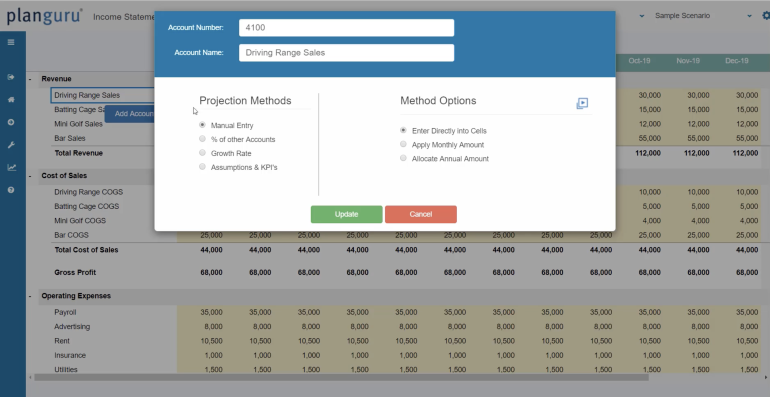Select the Mini Golf COGS account

coord(80,221)
